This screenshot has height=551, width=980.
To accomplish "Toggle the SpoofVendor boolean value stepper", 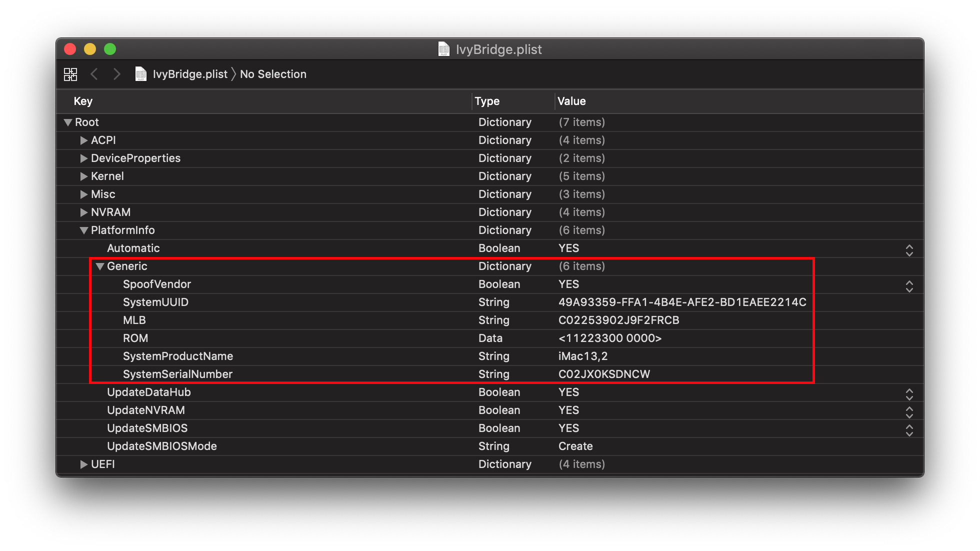I will click(909, 286).
